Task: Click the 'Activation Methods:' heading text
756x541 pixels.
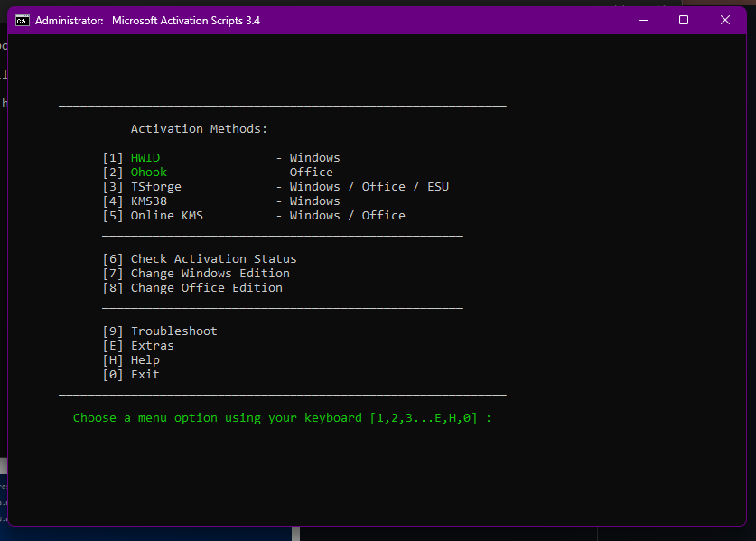Action: pyautogui.click(x=199, y=129)
